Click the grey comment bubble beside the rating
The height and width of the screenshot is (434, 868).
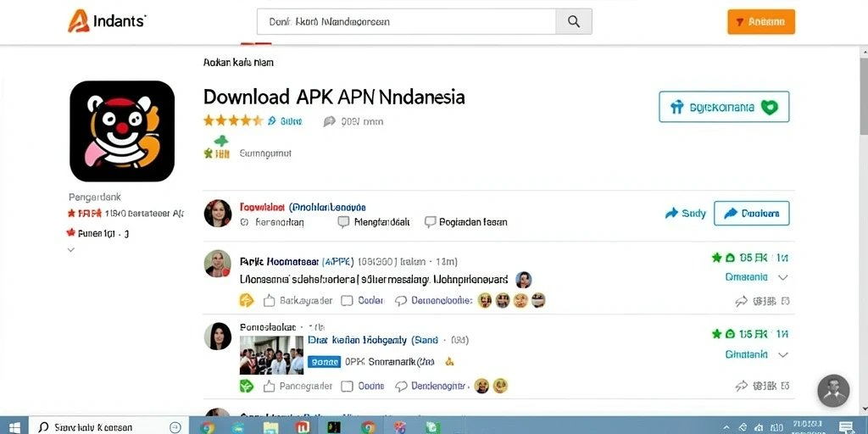click(330, 121)
